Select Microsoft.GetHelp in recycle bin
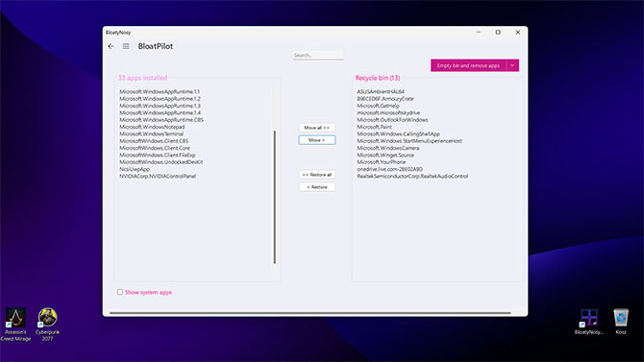The height and width of the screenshot is (362, 644). coord(378,106)
